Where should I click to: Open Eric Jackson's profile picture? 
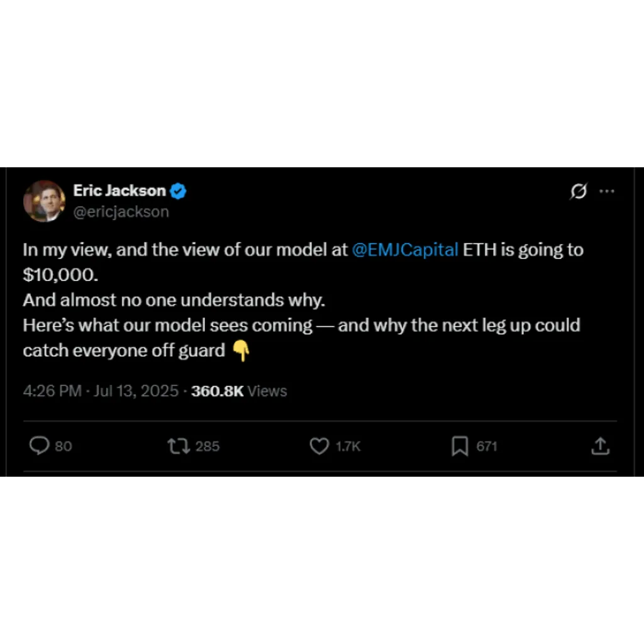(44, 201)
